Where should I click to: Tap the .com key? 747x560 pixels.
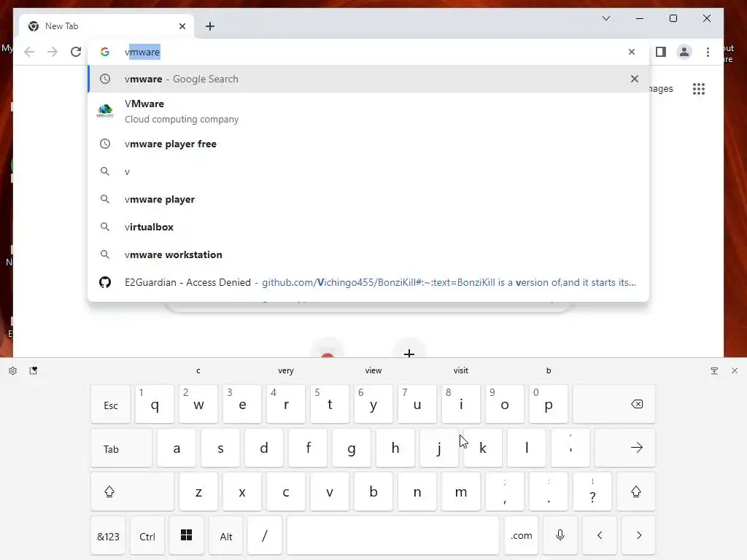(x=521, y=536)
